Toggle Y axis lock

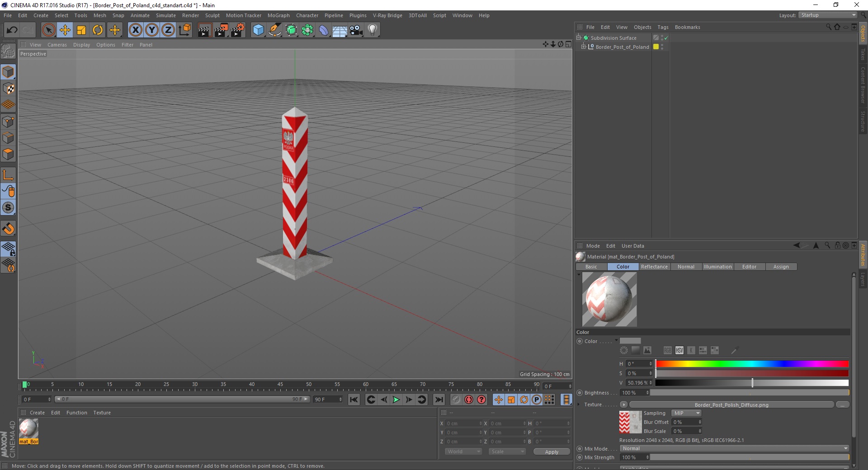pyautogui.click(x=152, y=30)
